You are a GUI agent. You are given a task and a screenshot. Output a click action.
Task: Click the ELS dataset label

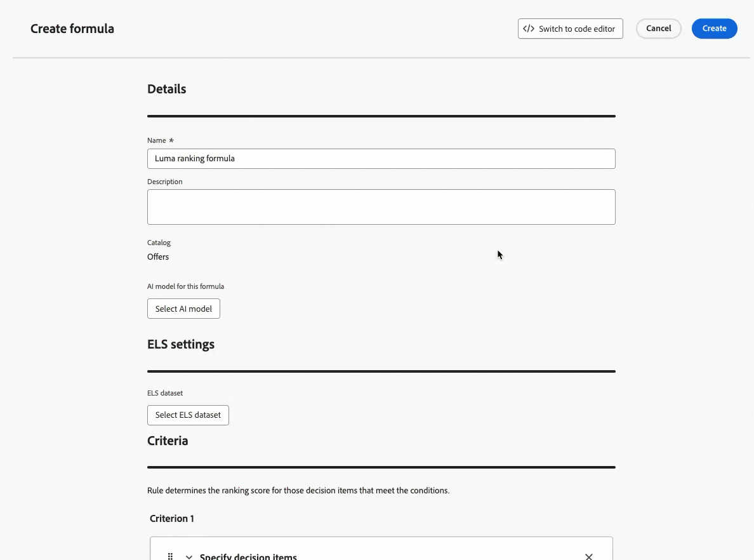(x=165, y=393)
